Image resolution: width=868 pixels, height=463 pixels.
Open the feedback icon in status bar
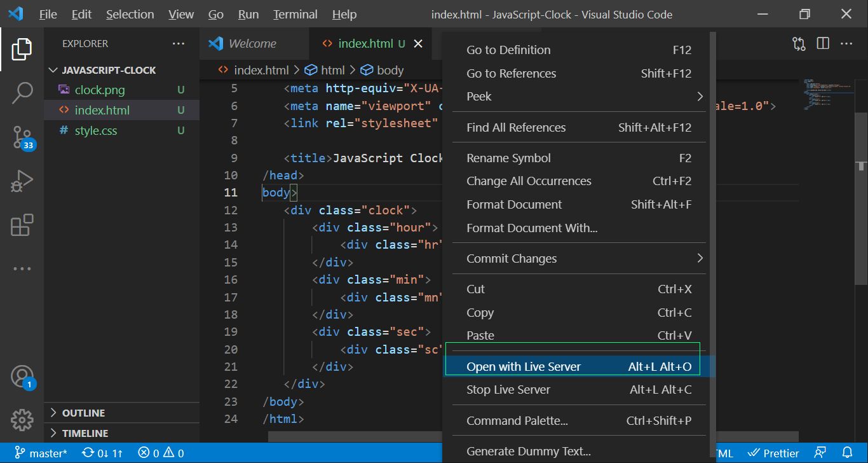pyautogui.click(x=820, y=453)
